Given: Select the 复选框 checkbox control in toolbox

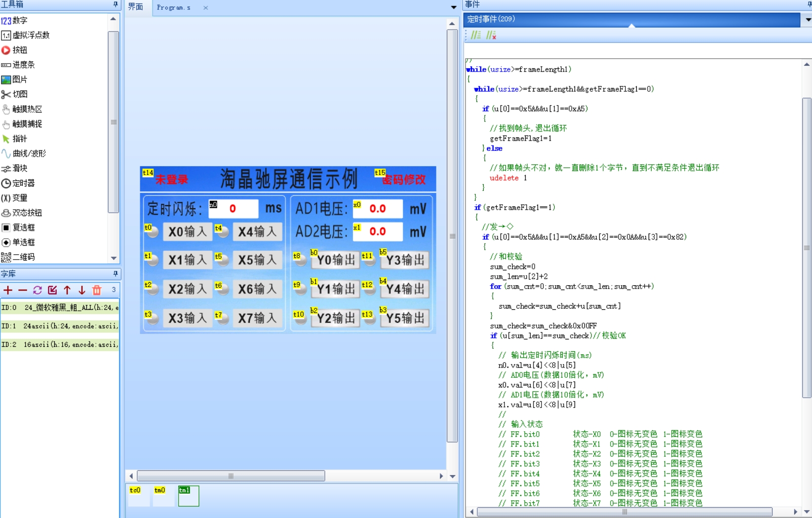Looking at the screenshot, I should (x=18, y=227).
